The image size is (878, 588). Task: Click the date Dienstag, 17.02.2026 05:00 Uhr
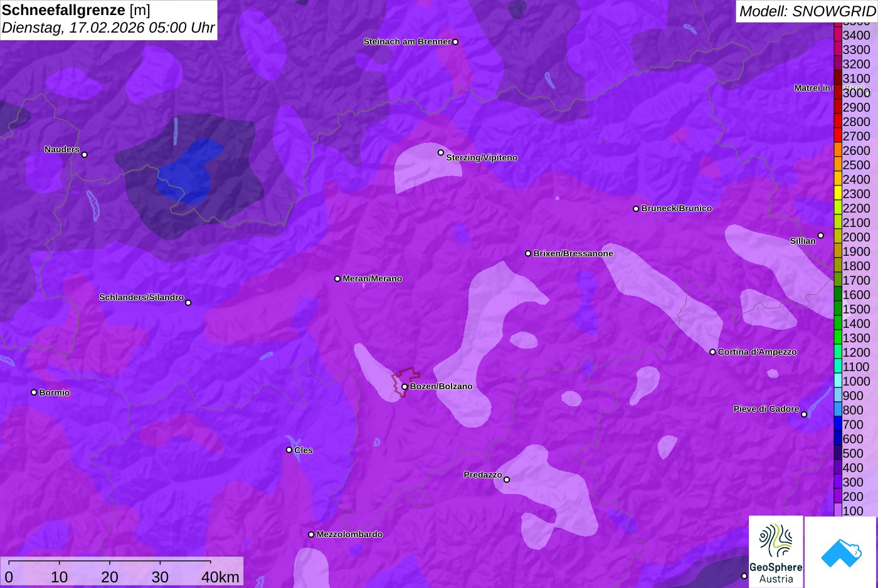point(108,28)
